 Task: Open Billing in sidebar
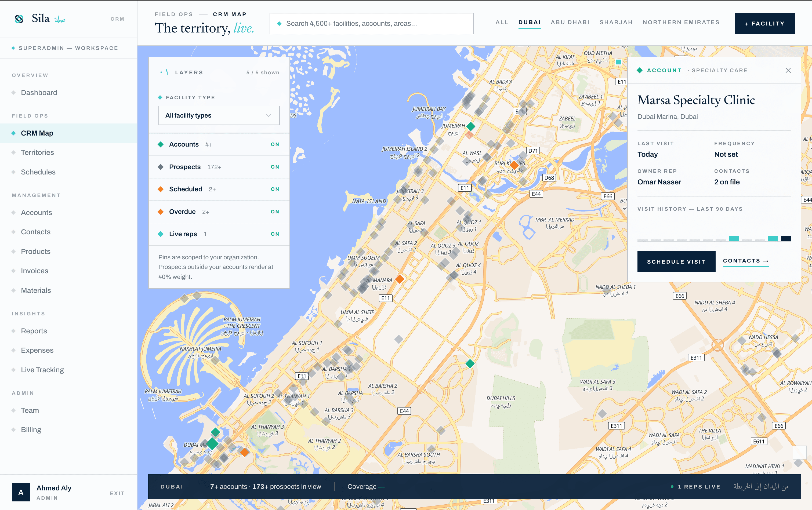pos(68,430)
